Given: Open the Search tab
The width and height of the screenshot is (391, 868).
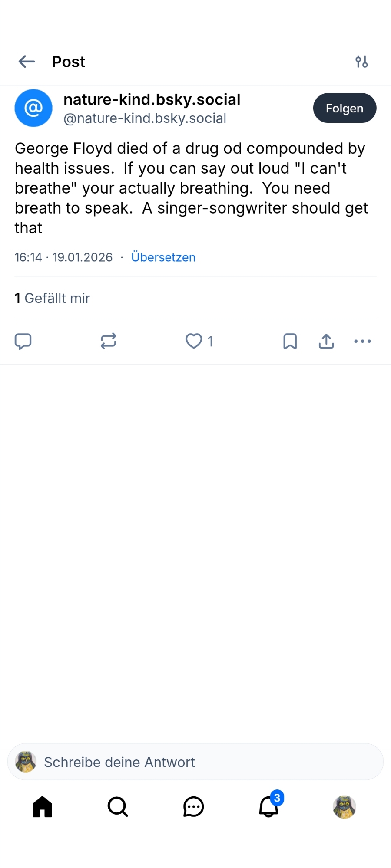Looking at the screenshot, I should (118, 807).
